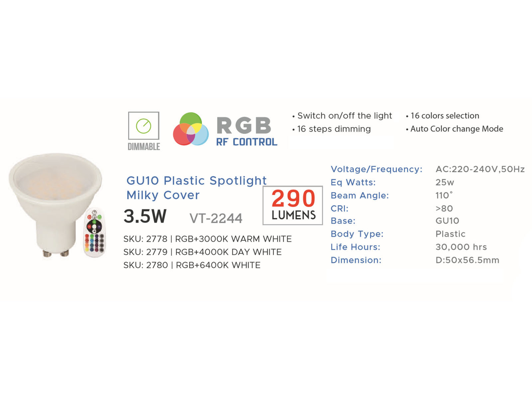Click the DIMMABLE caption text
The height and width of the screenshot is (399, 532).
point(144,146)
